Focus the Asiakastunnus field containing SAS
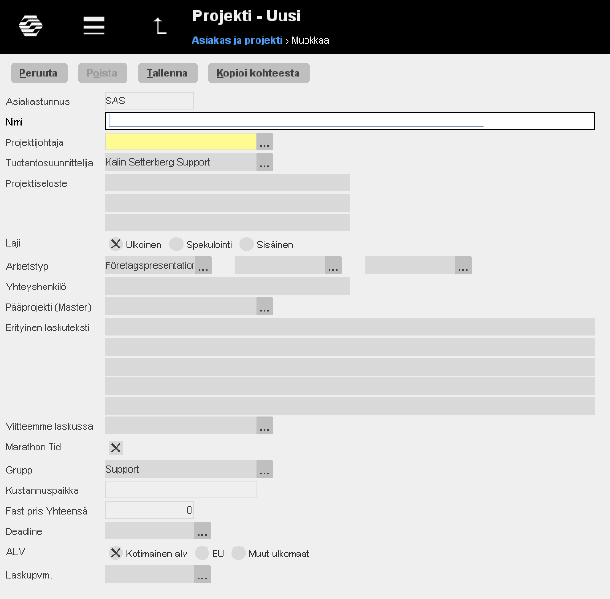This screenshot has width=610, height=599. click(149, 101)
